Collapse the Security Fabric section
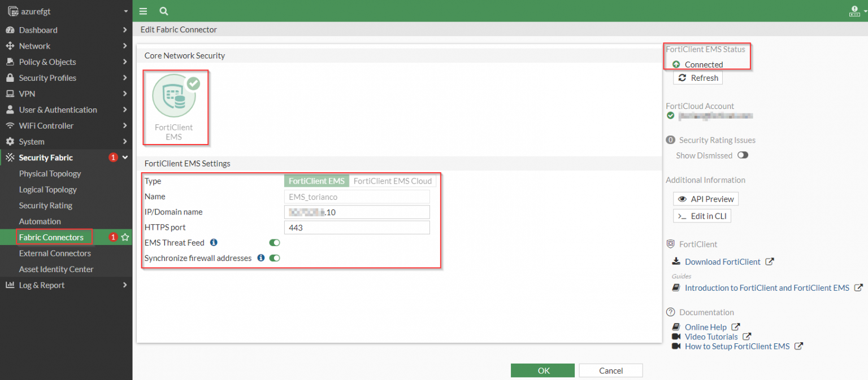 click(x=126, y=158)
